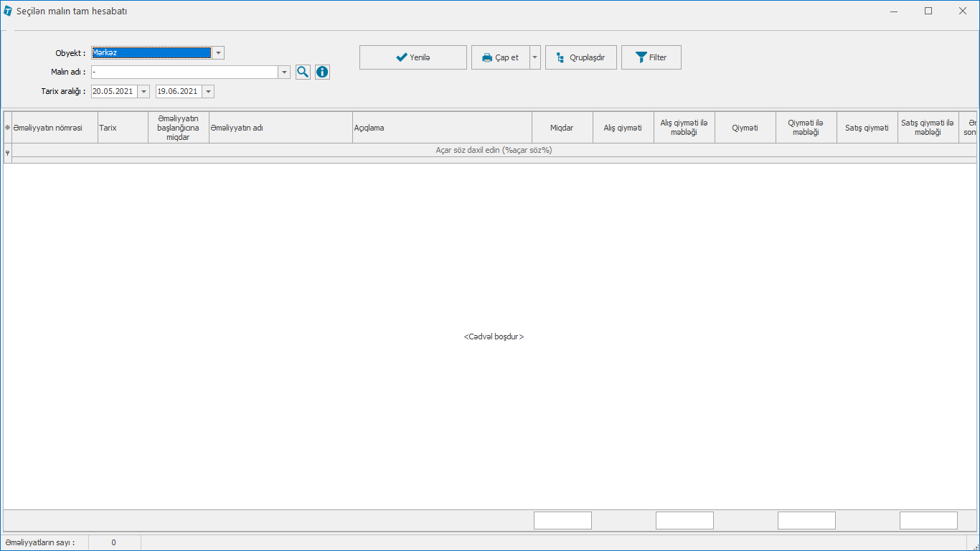The image size is (980, 551).
Task: Click inside the Malın adı input field
Action: 184,72
